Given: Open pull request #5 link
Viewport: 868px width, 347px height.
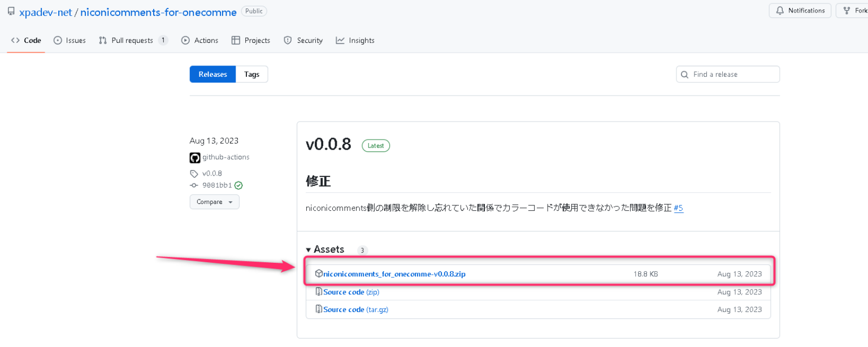Looking at the screenshot, I should pyautogui.click(x=678, y=208).
